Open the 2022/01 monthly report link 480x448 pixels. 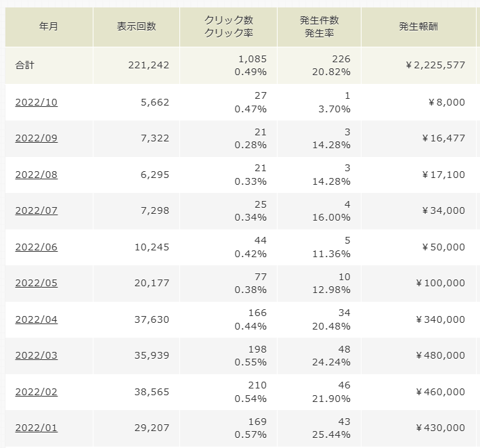click(x=36, y=428)
